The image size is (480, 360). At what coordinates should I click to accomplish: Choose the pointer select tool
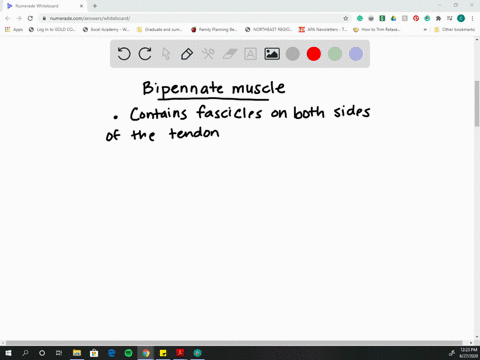166,54
